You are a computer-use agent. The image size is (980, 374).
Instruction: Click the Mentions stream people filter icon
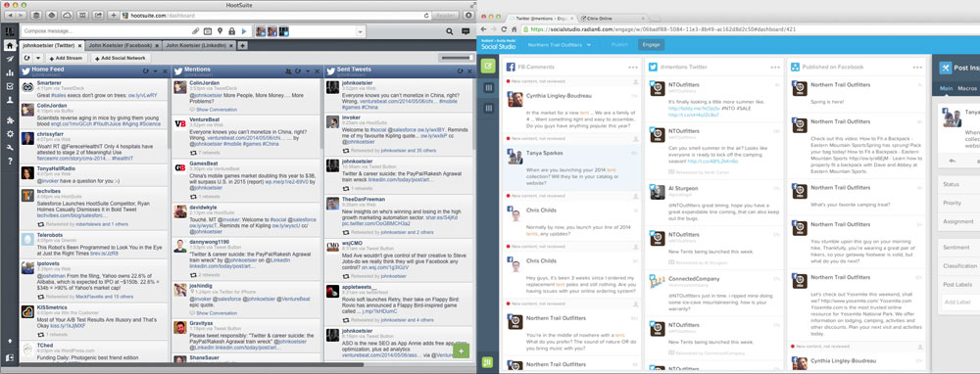click(x=289, y=71)
